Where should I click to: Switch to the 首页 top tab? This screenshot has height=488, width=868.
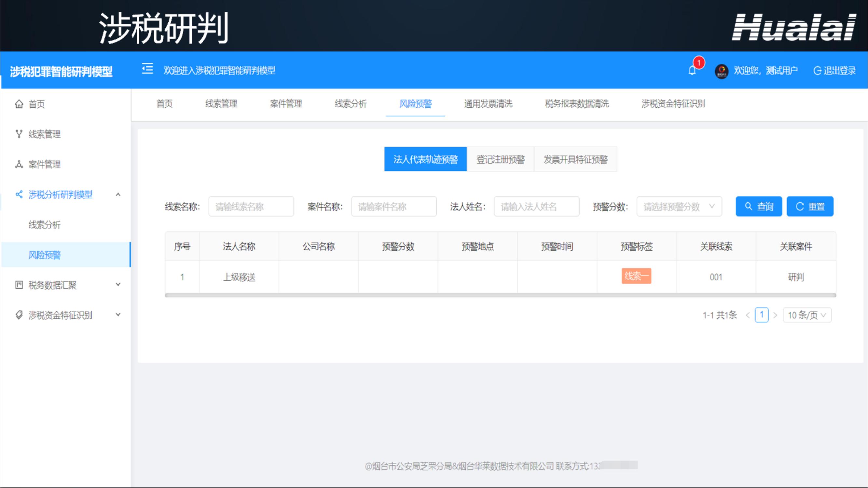164,104
